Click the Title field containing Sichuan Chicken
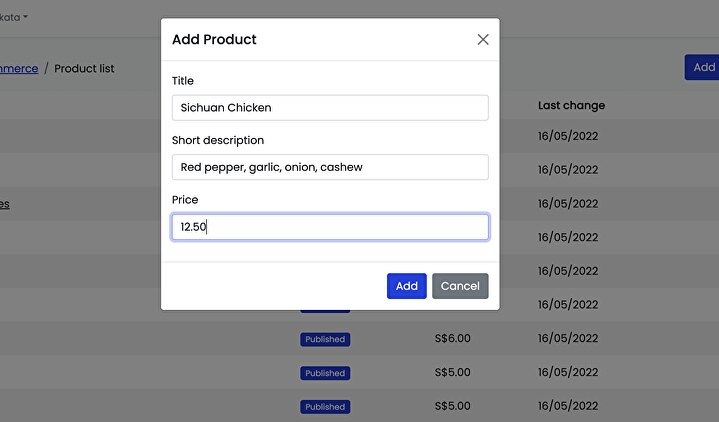Screen dimensions: 719x422 coord(330,108)
